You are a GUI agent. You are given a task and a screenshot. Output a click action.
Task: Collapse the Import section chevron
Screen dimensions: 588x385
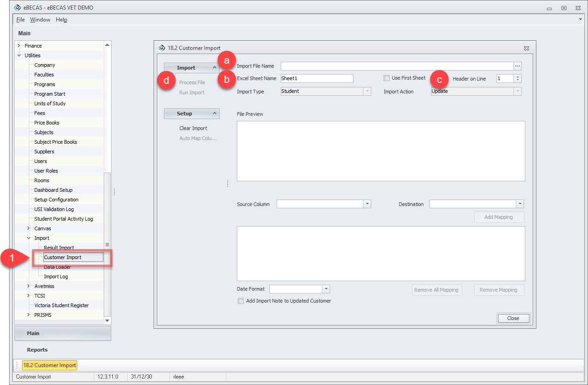pos(214,68)
